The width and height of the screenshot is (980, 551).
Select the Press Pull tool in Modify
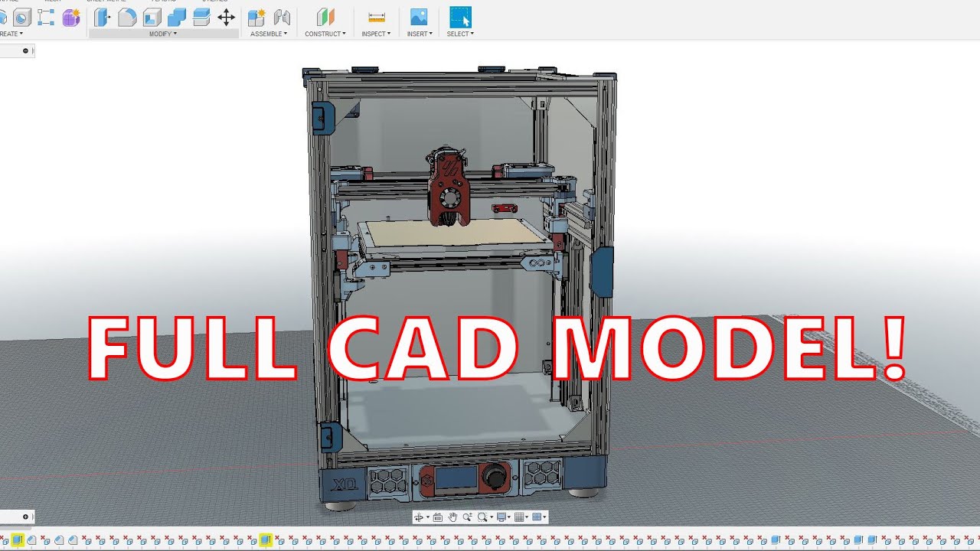click(102, 17)
